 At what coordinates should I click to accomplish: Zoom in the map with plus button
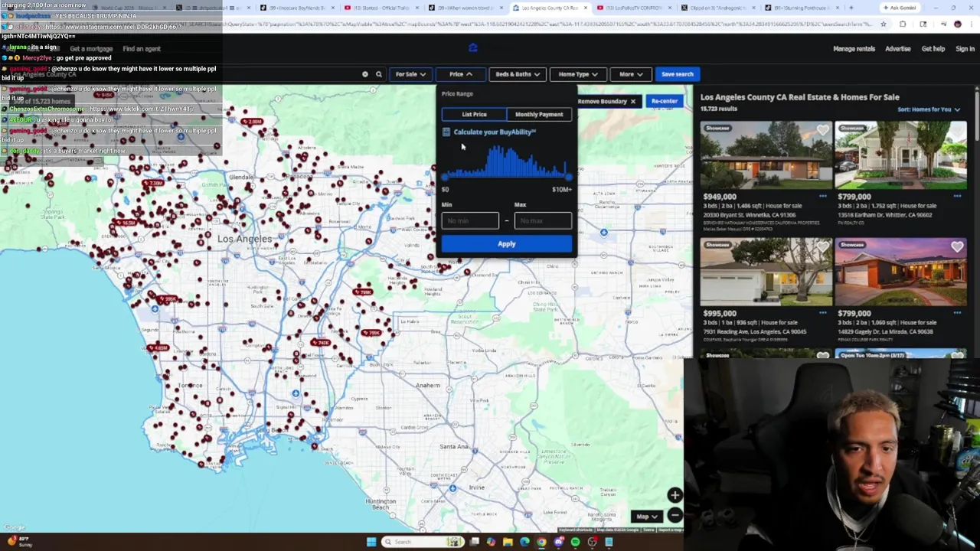675,495
